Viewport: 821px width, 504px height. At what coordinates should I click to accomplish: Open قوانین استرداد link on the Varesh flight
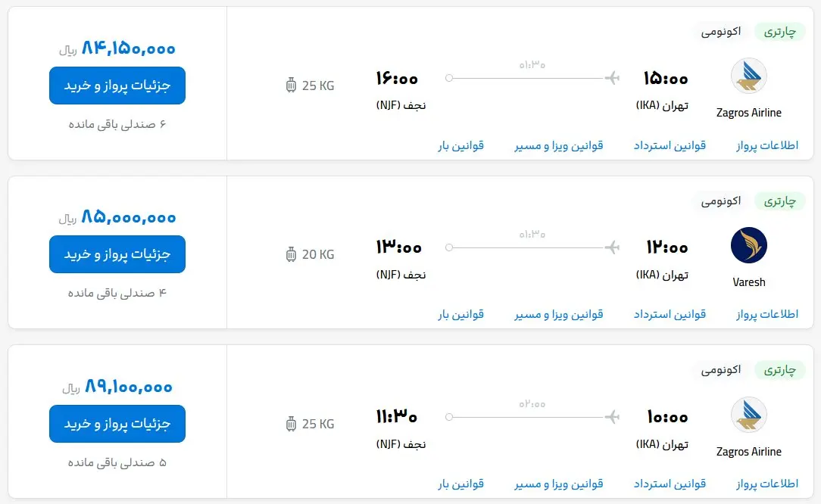point(670,314)
